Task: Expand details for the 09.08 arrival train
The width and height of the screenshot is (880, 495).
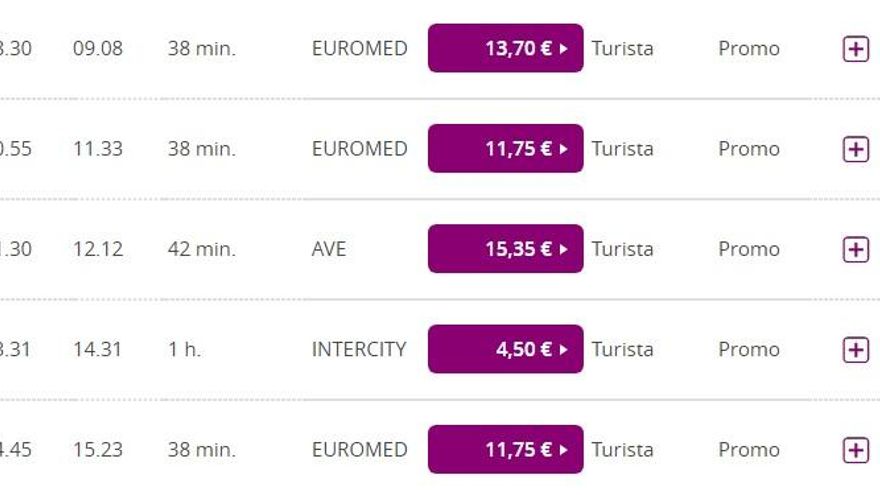Action: pyautogui.click(x=855, y=49)
